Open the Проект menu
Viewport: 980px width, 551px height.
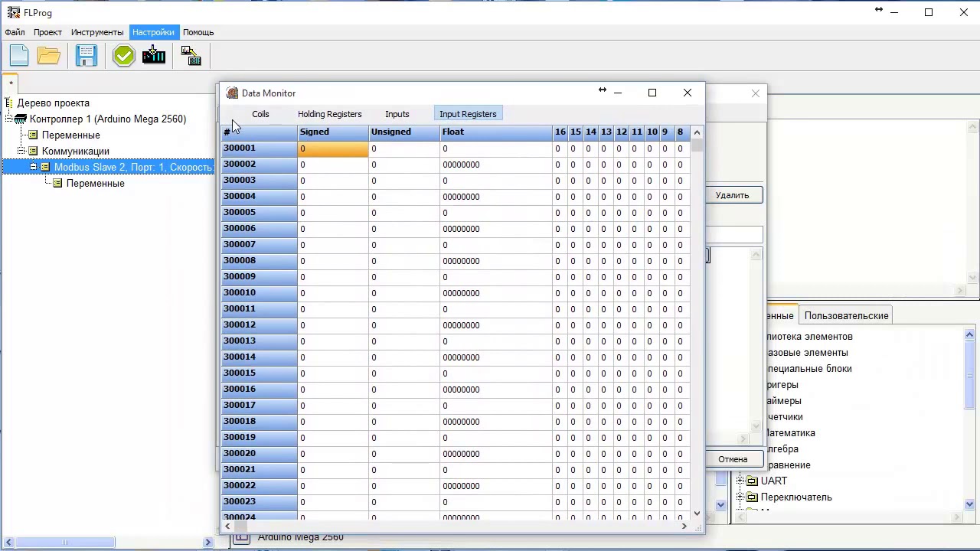click(x=47, y=32)
